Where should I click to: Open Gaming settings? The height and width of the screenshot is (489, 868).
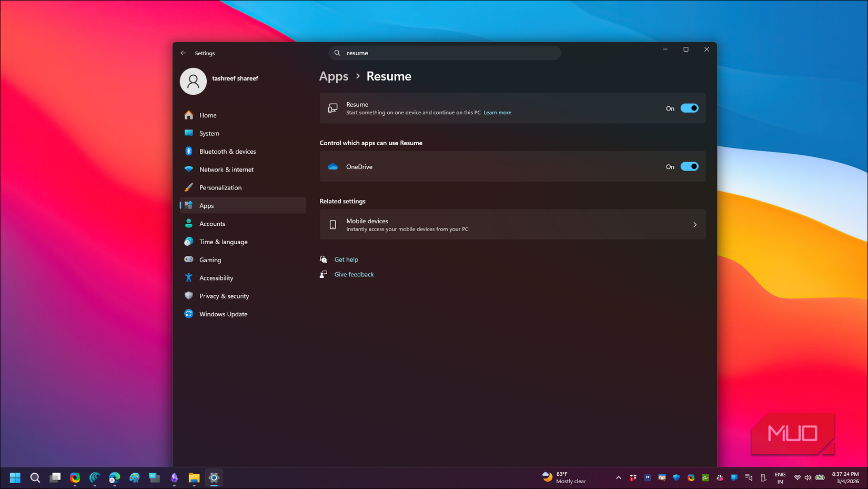pyautogui.click(x=210, y=260)
